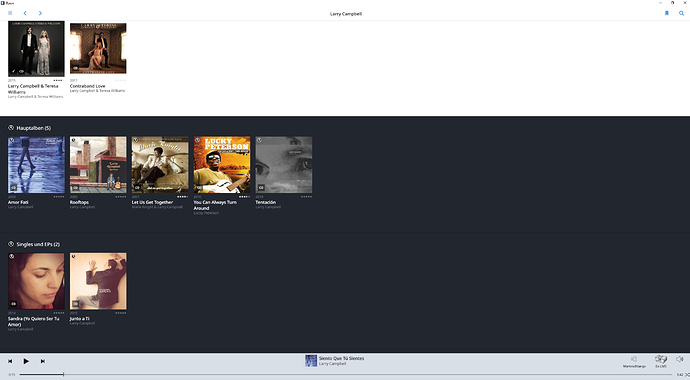
Task: Open the hamburger navigation menu
Action: 10,13
